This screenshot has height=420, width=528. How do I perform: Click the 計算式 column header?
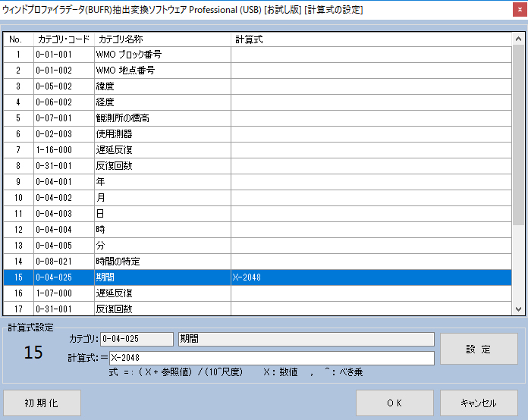[x=372, y=39]
